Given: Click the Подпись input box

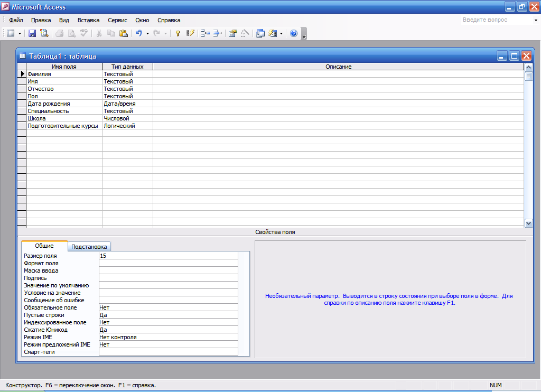Looking at the screenshot, I should pyautogui.click(x=169, y=278).
